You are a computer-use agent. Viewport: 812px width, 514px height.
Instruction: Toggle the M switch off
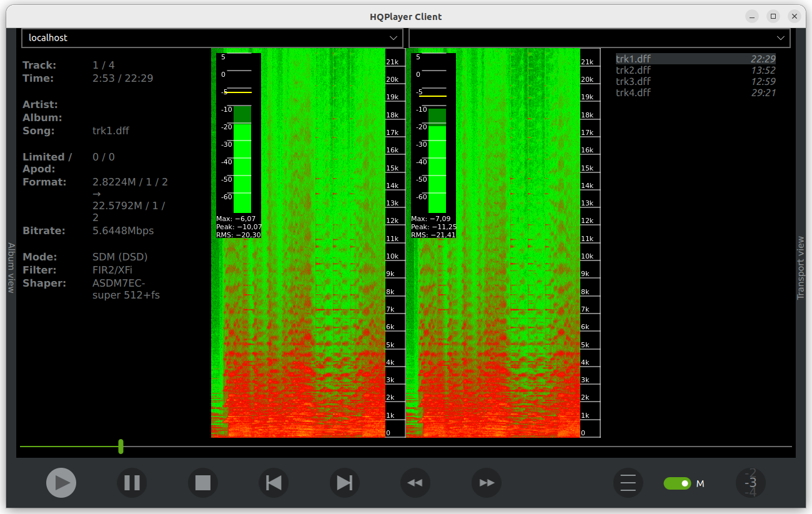click(677, 483)
